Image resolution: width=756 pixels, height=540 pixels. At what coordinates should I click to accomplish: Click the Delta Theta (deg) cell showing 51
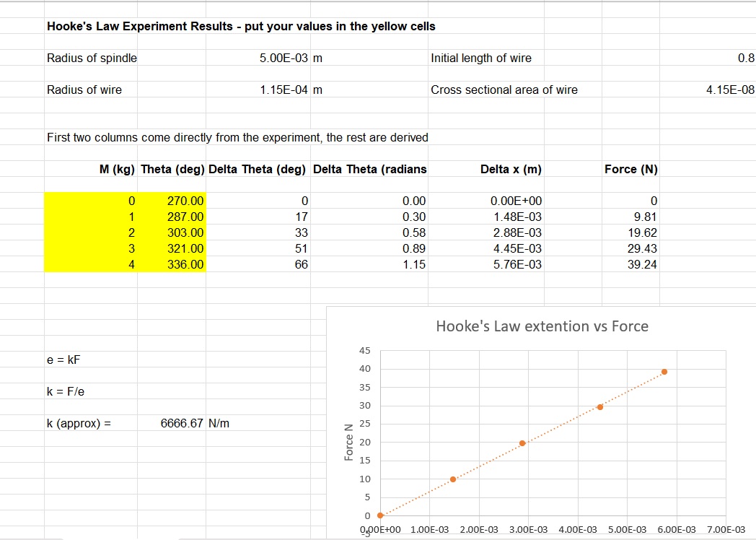[302, 248]
